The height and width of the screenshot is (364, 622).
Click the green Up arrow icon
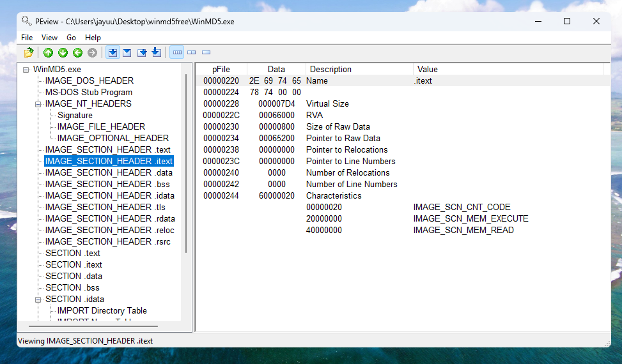point(49,52)
